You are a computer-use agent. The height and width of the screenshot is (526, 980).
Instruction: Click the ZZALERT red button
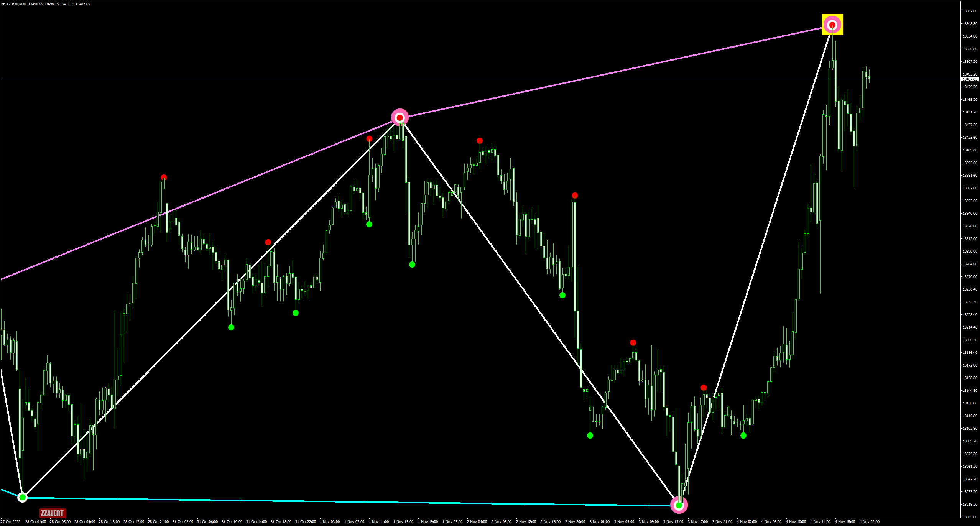coord(53,513)
